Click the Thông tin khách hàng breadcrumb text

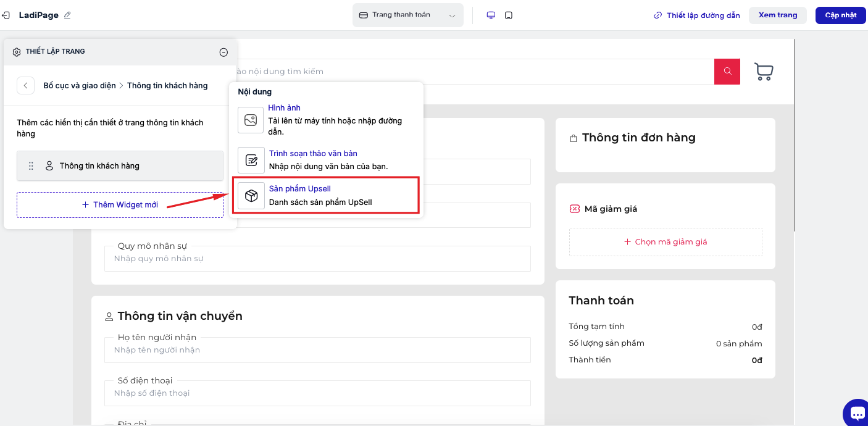point(167,86)
